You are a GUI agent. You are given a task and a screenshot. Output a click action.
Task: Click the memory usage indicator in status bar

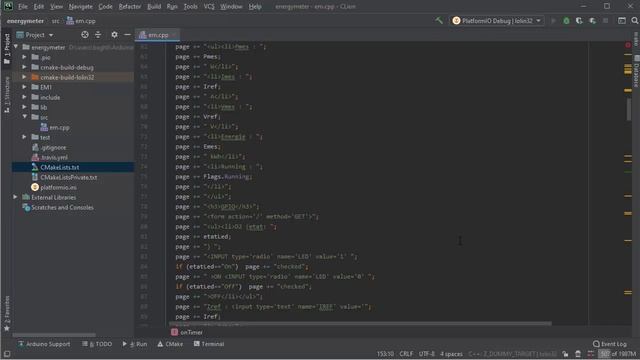click(617, 354)
